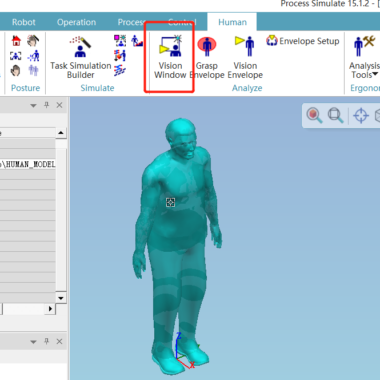Show the Vision Envelope
The width and height of the screenshot is (380, 380).
(245, 58)
